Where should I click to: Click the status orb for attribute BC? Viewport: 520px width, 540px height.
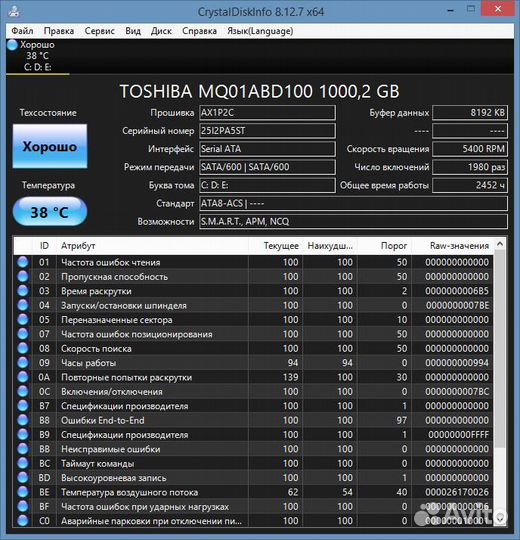23,463
